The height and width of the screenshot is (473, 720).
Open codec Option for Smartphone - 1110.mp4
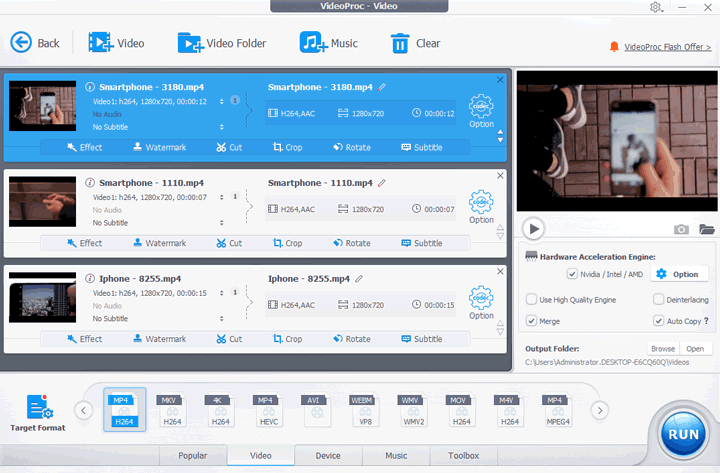click(481, 207)
